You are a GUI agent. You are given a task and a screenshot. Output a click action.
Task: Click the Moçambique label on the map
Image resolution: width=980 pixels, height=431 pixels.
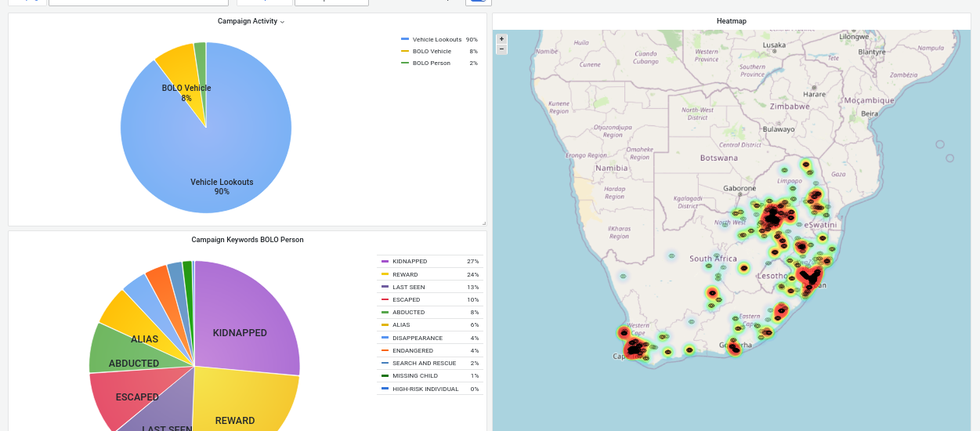(x=869, y=100)
